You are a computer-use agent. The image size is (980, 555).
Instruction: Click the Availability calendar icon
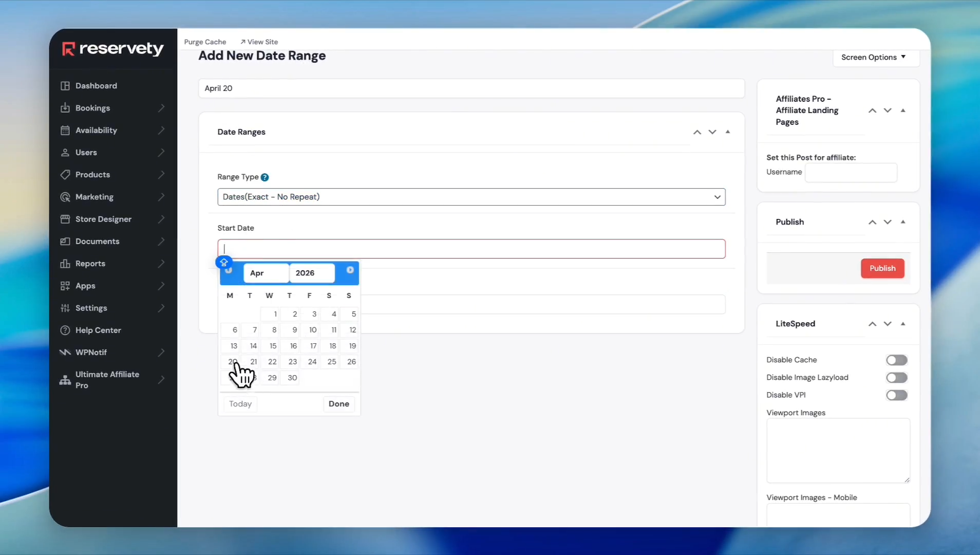[65, 131]
